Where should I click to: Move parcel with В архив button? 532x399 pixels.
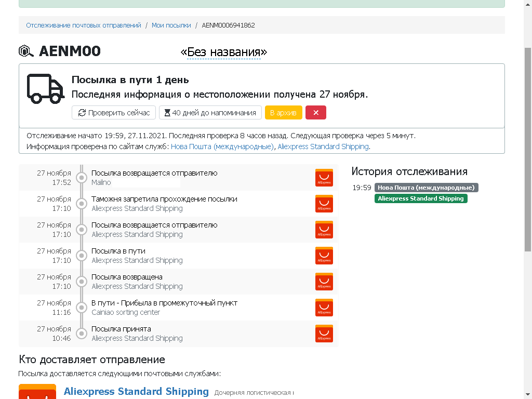pyautogui.click(x=283, y=113)
